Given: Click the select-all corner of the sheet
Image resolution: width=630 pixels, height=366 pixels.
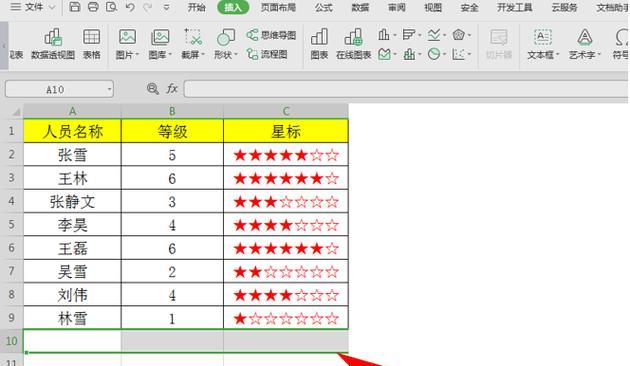Looking at the screenshot, I should point(15,111).
